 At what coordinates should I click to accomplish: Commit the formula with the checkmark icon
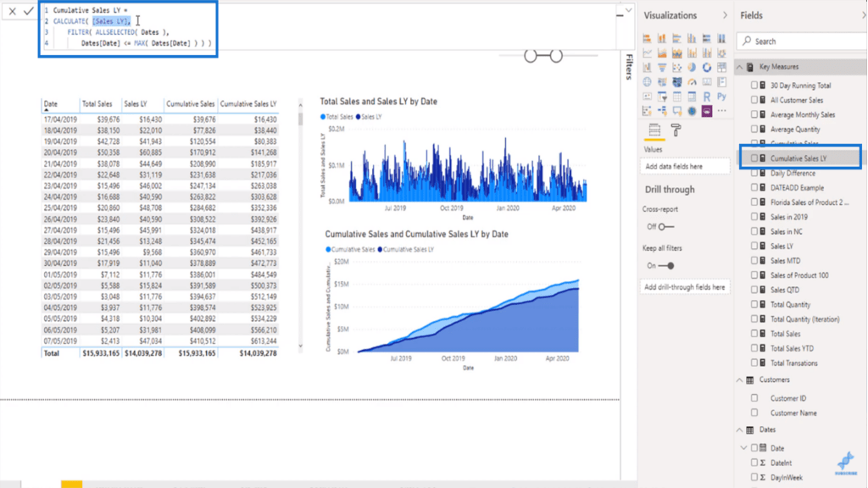pyautogui.click(x=29, y=11)
